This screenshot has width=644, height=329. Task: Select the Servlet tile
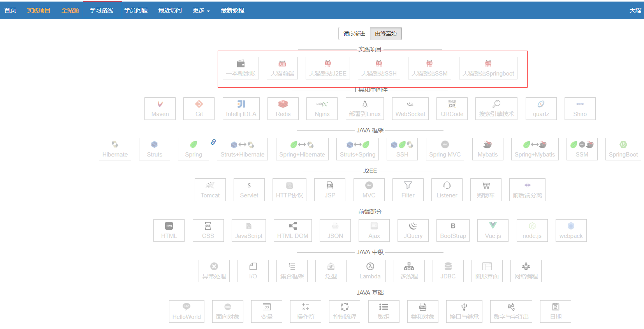249,190
